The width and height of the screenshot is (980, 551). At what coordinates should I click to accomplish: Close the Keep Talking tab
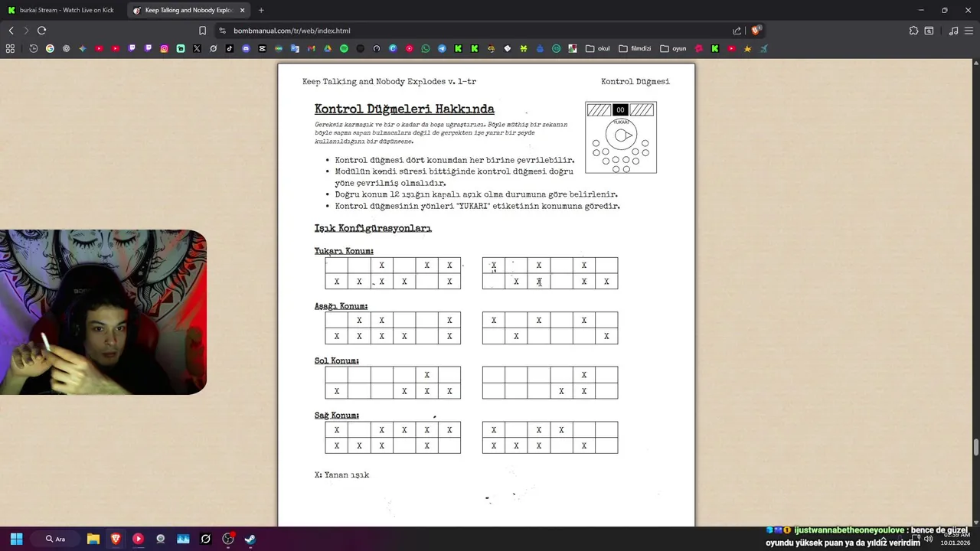pos(243,10)
